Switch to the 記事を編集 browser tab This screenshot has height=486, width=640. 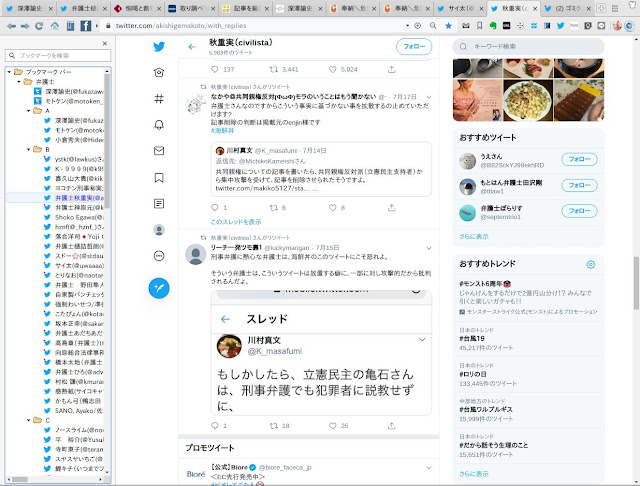pyautogui.click(x=246, y=8)
